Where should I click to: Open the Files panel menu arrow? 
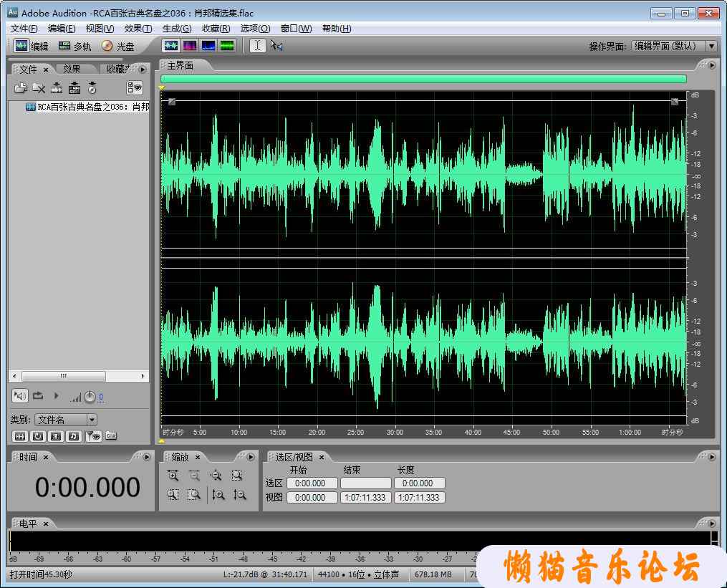click(143, 69)
